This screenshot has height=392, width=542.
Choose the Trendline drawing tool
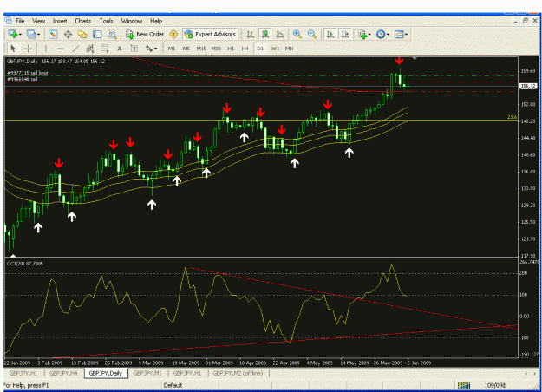75,49
